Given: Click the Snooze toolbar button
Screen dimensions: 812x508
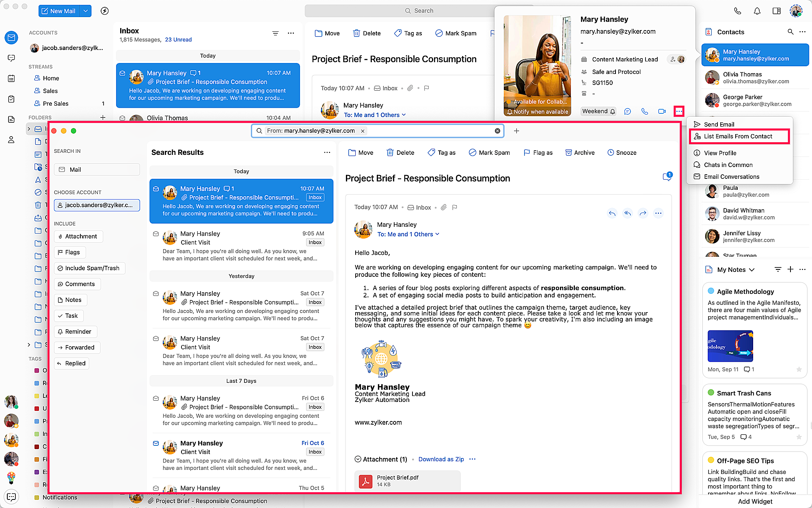Looking at the screenshot, I should (622, 153).
